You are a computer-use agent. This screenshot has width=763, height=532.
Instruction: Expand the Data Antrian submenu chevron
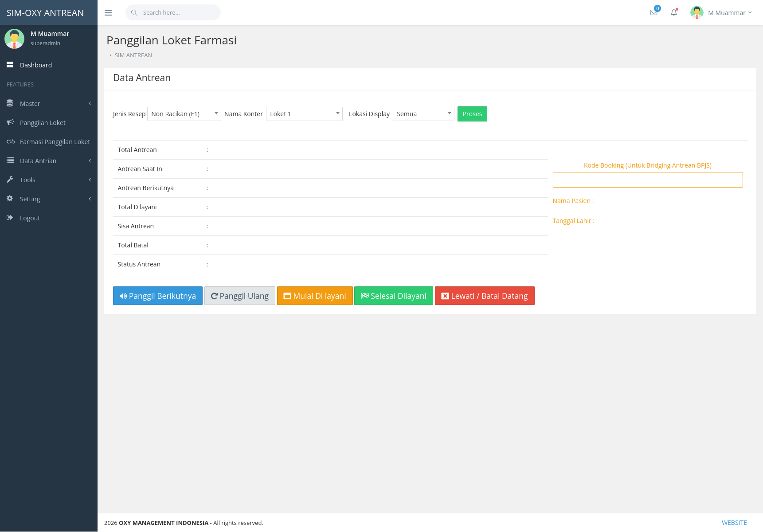click(x=90, y=160)
